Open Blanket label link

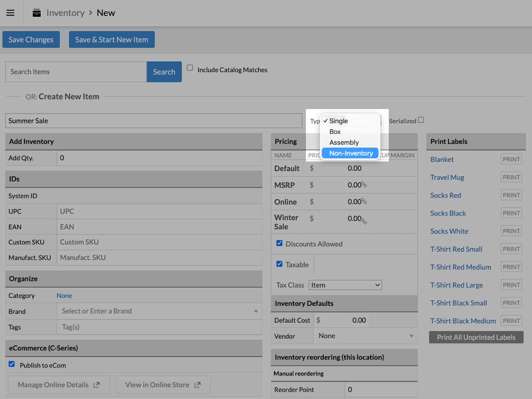coord(442,160)
